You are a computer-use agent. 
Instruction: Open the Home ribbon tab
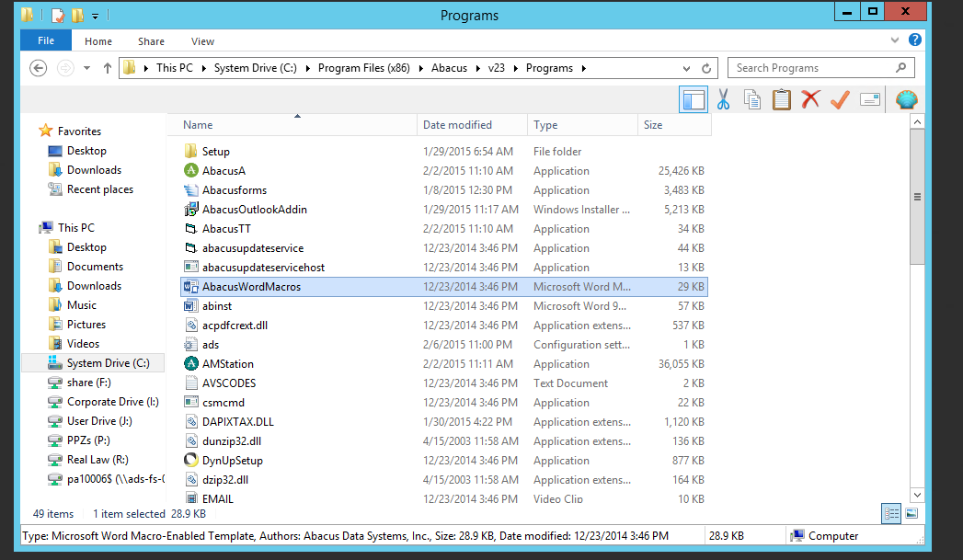pos(98,41)
